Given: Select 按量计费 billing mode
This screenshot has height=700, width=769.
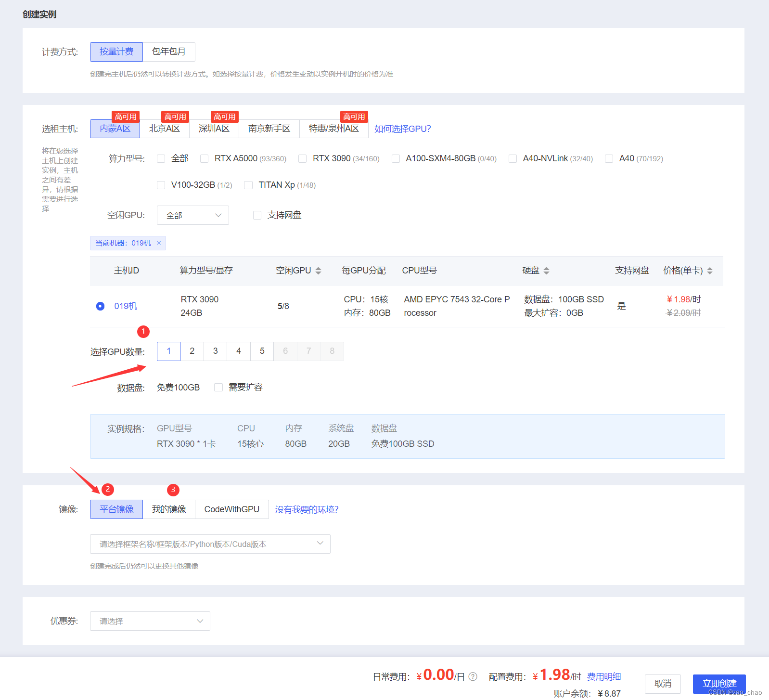Looking at the screenshot, I should pyautogui.click(x=116, y=52).
